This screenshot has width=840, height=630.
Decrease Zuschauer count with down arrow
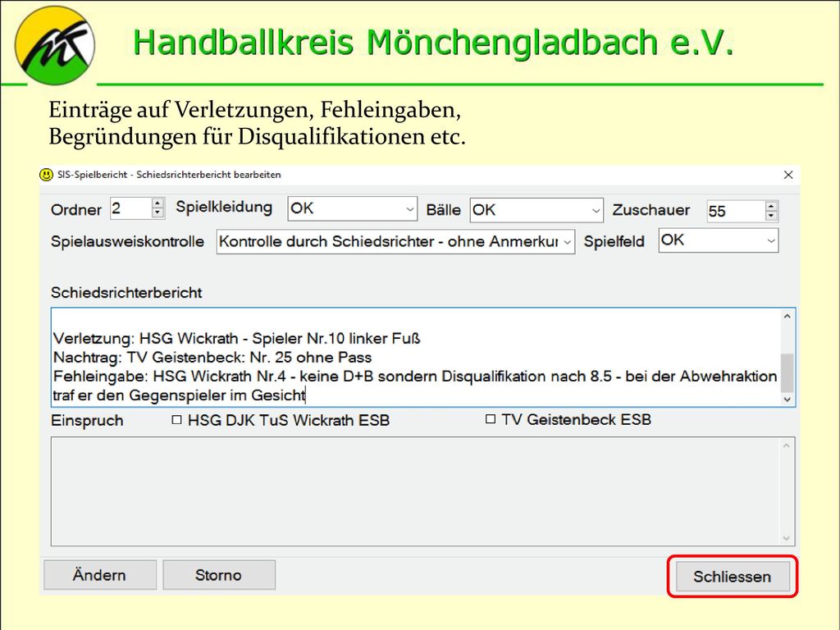(x=771, y=216)
